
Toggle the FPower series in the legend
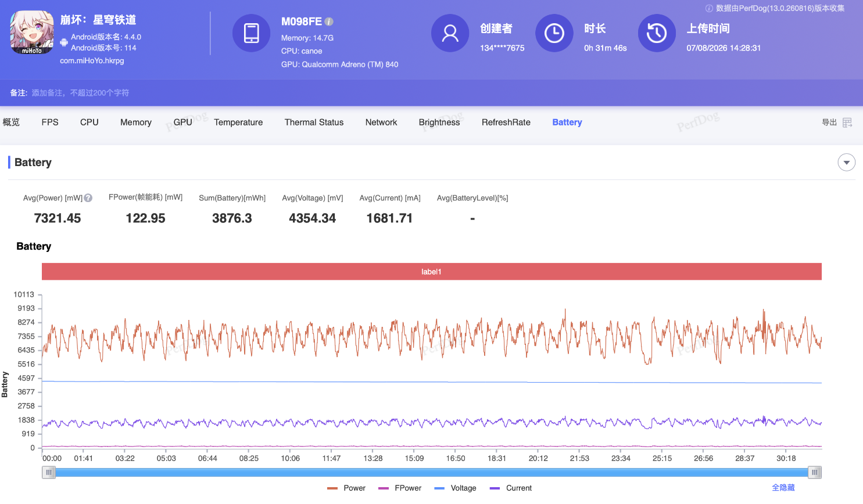(x=400, y=488)
